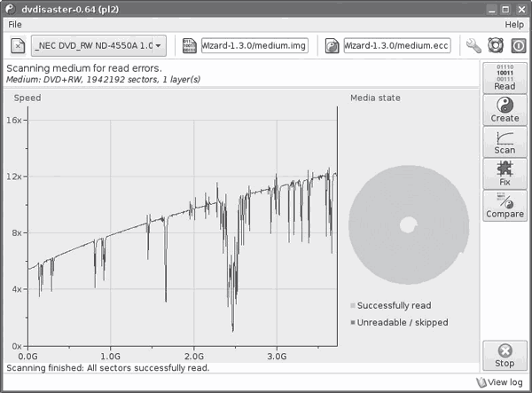Open preferences via the wrench icon
Screen dimensions: 532x393
(474, 45)
